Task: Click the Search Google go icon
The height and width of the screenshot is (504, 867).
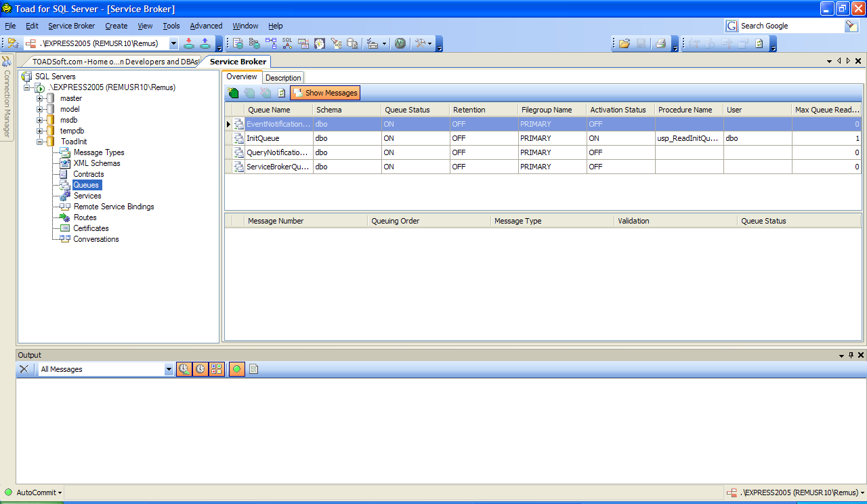Action: click(x=851, y=26)
